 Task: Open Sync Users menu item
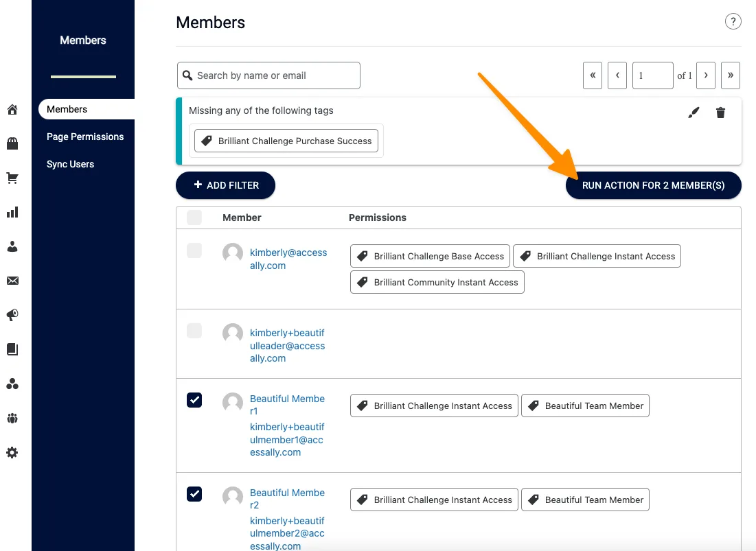tap(71, 164)
